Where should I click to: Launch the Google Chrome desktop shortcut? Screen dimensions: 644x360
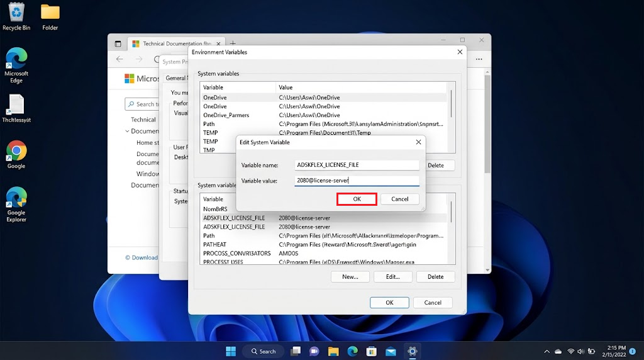pyautogui.click(x=16, y=155)
